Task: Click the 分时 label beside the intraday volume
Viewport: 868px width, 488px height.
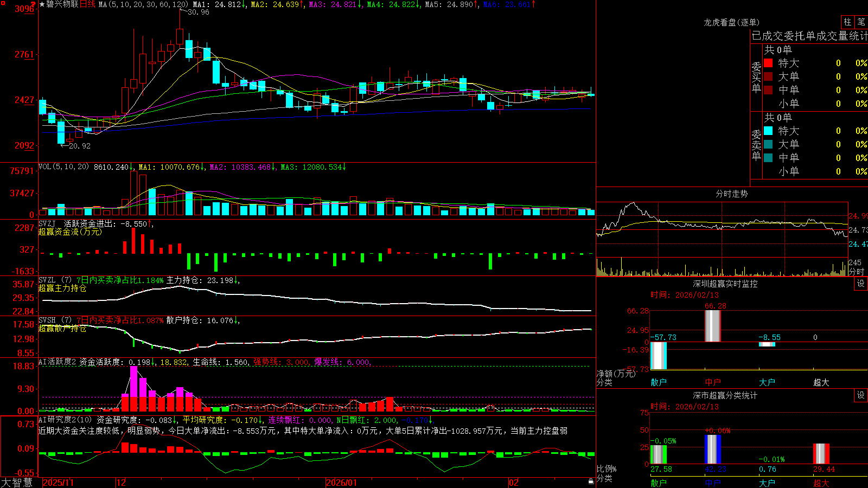Action: pyautogui.click(x=857, y=271)
